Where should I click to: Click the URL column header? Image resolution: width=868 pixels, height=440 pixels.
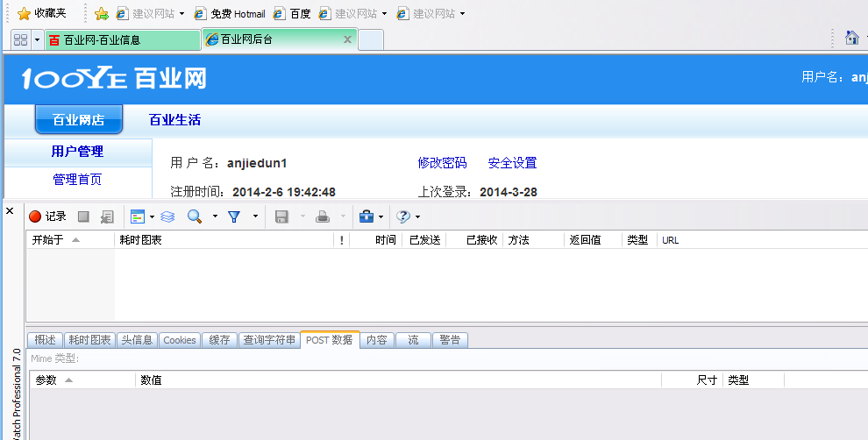tap(762, 239)
